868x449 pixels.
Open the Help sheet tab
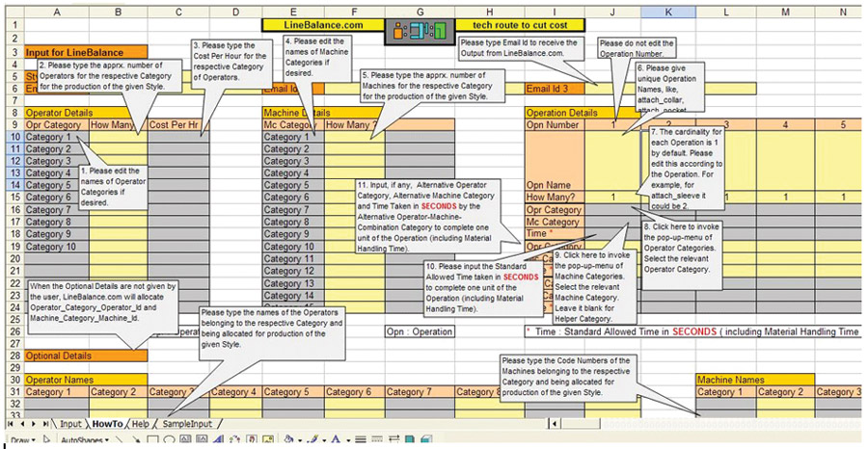click(141, 424)
